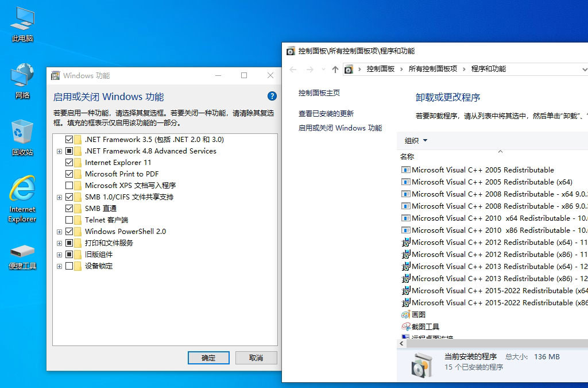Screen dimensions: 588x388
Task: Click folder icon beside Telnet 客户端
Action: pos(78,220)
